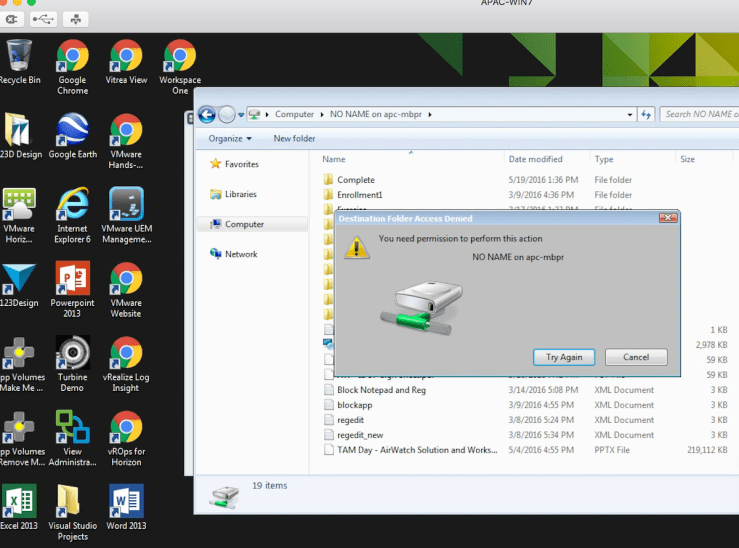Open the Recycle Bin desktop icon
The image size is (739, 548).
(19, 60)
